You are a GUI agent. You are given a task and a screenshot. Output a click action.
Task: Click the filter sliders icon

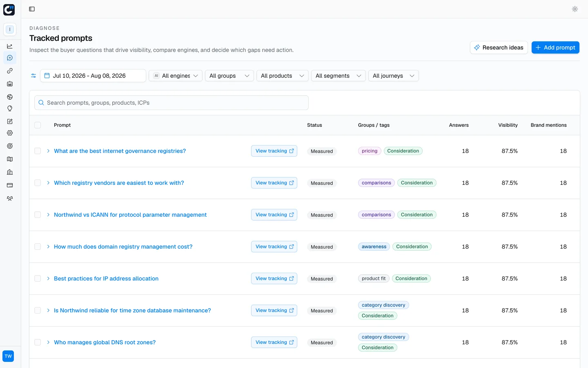point(33,76)
